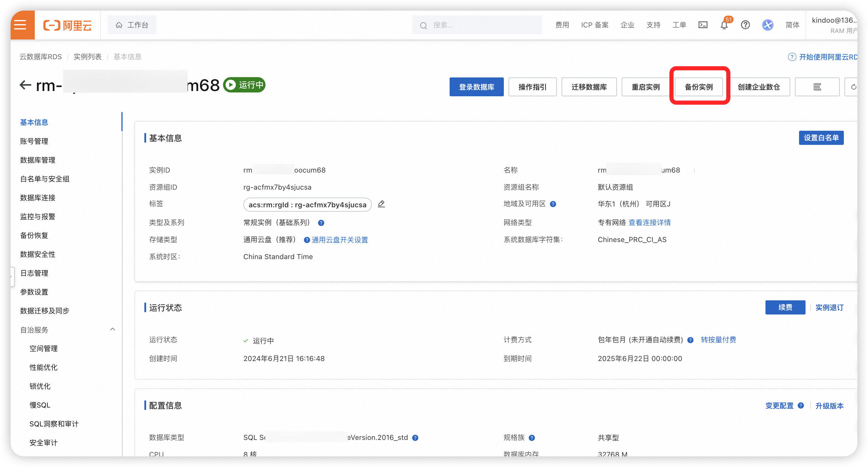Open 慢SQL under 自治服务
The height and width of the screenshot is (467, 868).
[40, 405]
